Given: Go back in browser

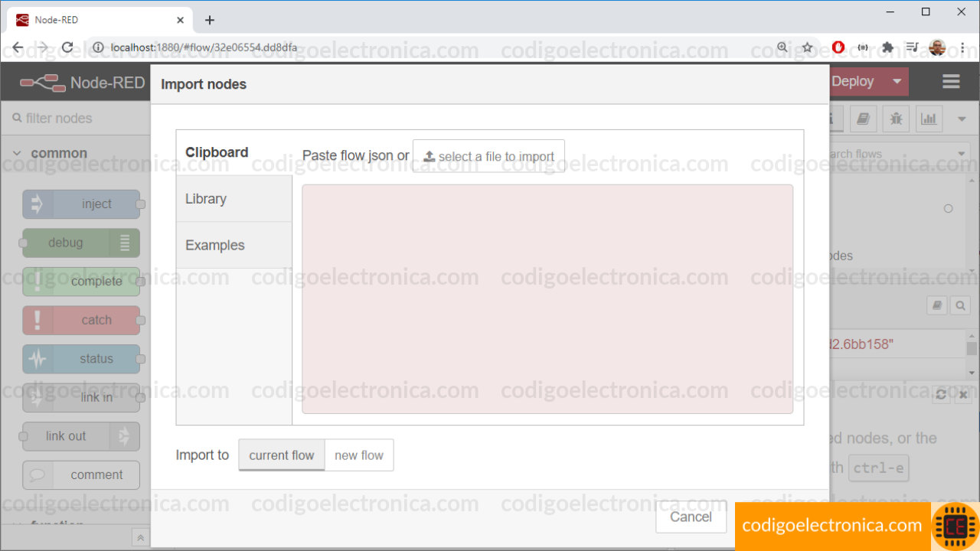Looking at the screenshot, I should point(18,47).
